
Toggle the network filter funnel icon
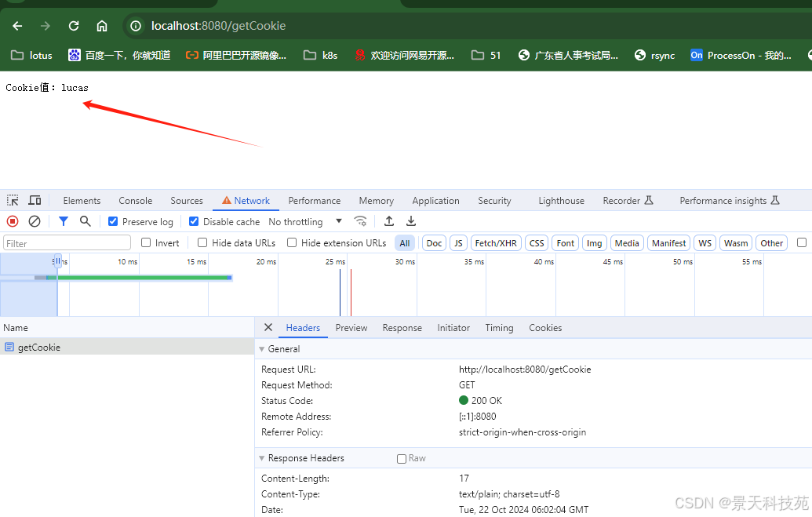tap(64, 222)
